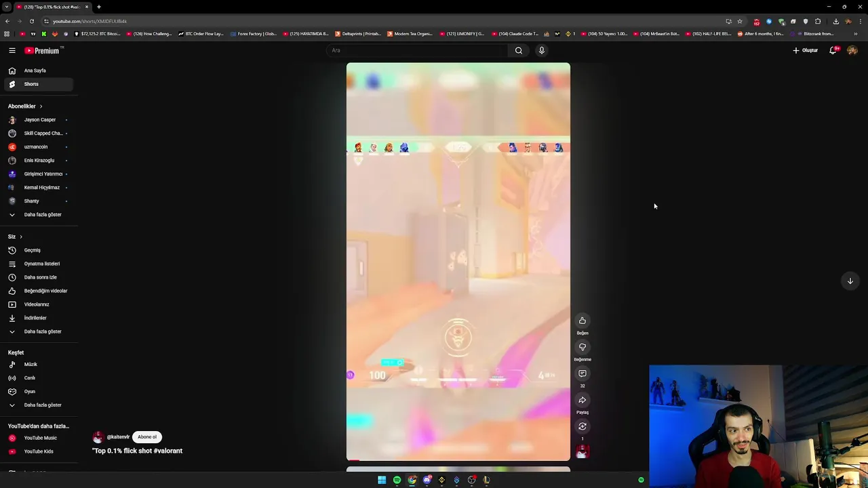
Task: Open comments on the short
Action: tap(583, 373)
